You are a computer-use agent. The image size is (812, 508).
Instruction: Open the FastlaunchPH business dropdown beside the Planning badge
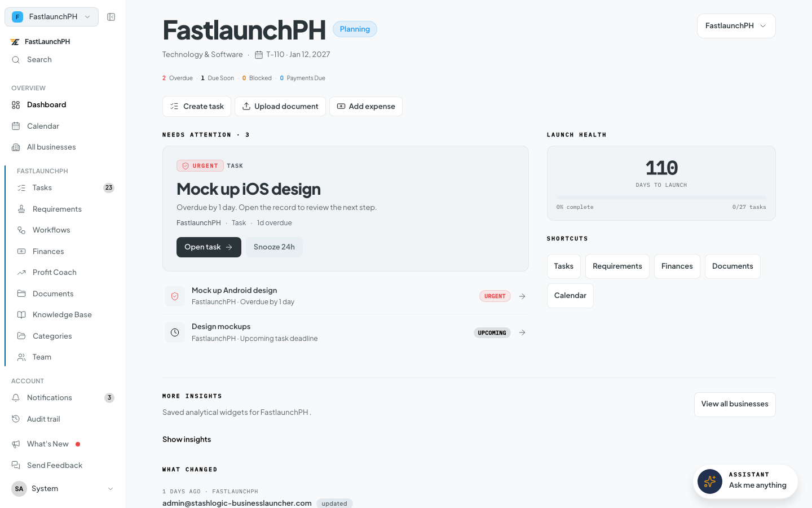click(736, 26)
